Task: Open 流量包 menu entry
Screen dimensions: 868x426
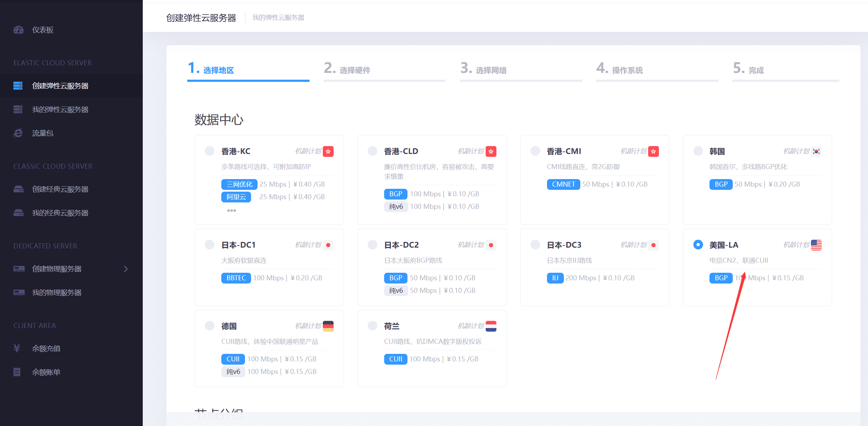Action: pos(43,133)
